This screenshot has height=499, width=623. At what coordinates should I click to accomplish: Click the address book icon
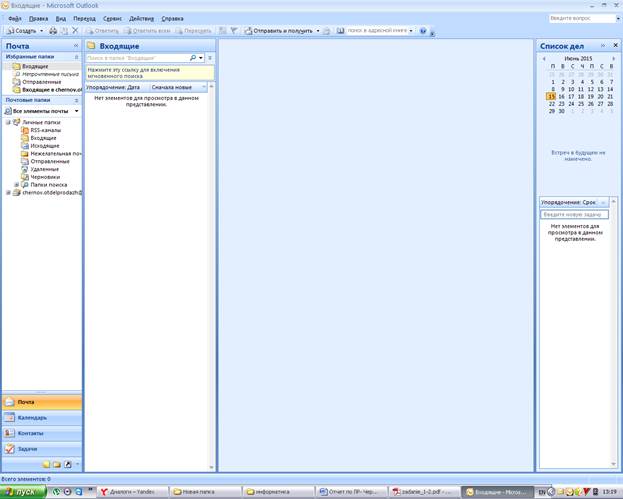(341, 31)
